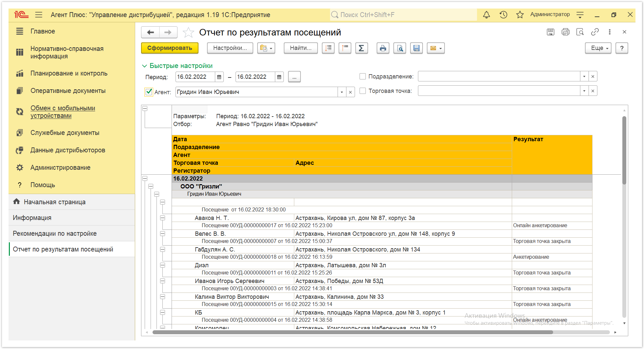Open Настройки... button
This screenshot has height=349, width=644.
[230, 48]
